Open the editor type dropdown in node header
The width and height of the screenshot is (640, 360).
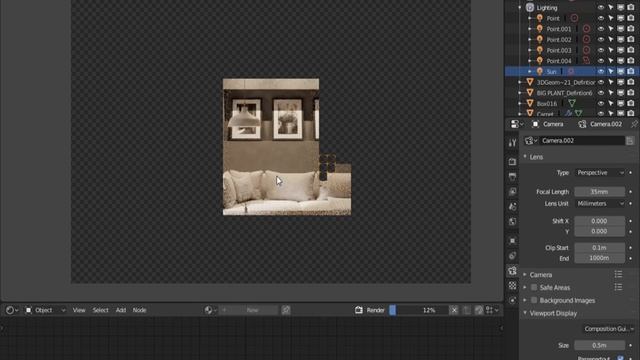tap(12, 310)
